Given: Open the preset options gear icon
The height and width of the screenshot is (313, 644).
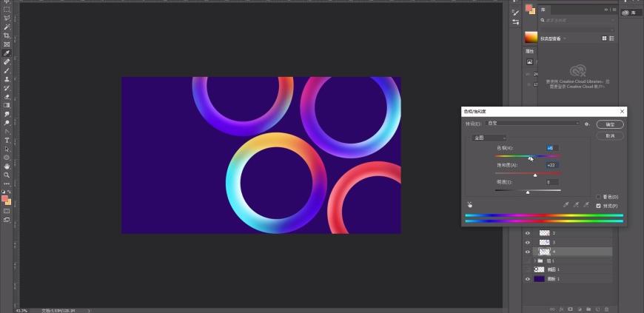Looking at the screenshot, I should coord(587,124).
